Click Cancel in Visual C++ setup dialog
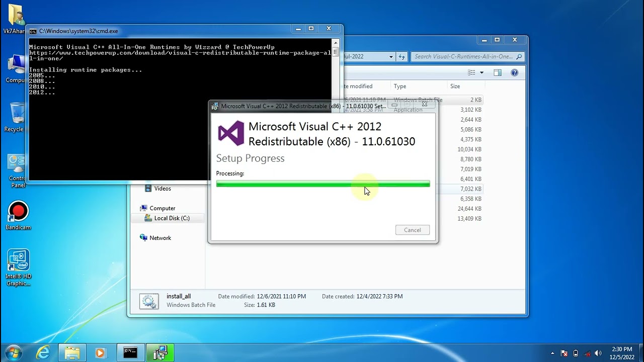 [412, 230]
